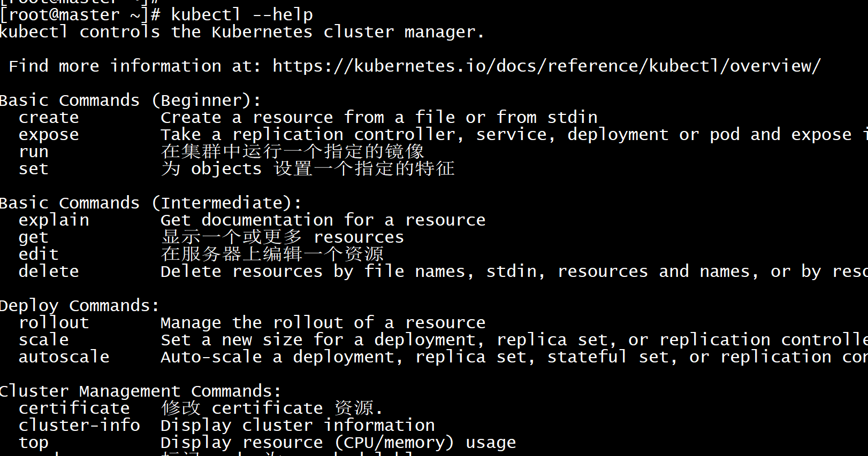This screenshot has height=456, width=868.
Task: Open the kubernetes.io docs URL
Action: 546,66
